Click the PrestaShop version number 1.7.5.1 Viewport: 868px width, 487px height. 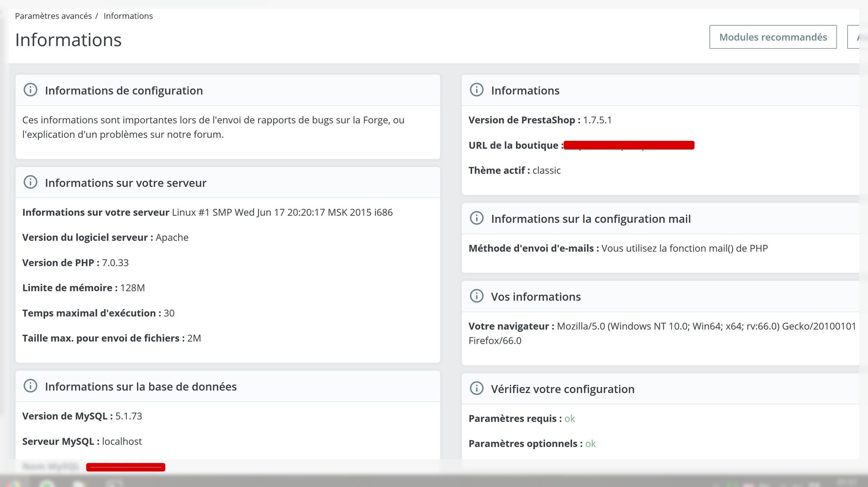point(597,120)
